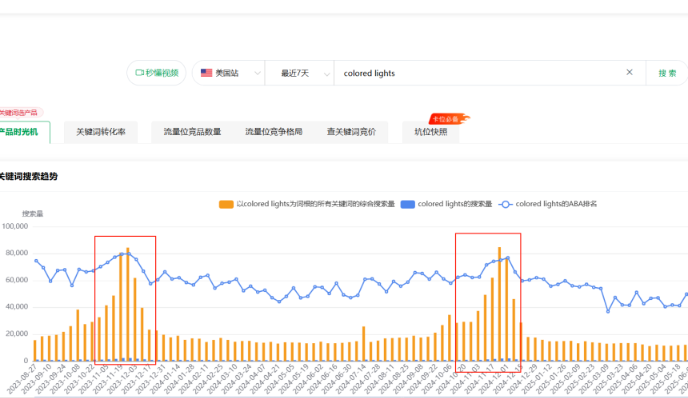Toggle the orange combined search volume legend swatch

[x=226, y=204]
